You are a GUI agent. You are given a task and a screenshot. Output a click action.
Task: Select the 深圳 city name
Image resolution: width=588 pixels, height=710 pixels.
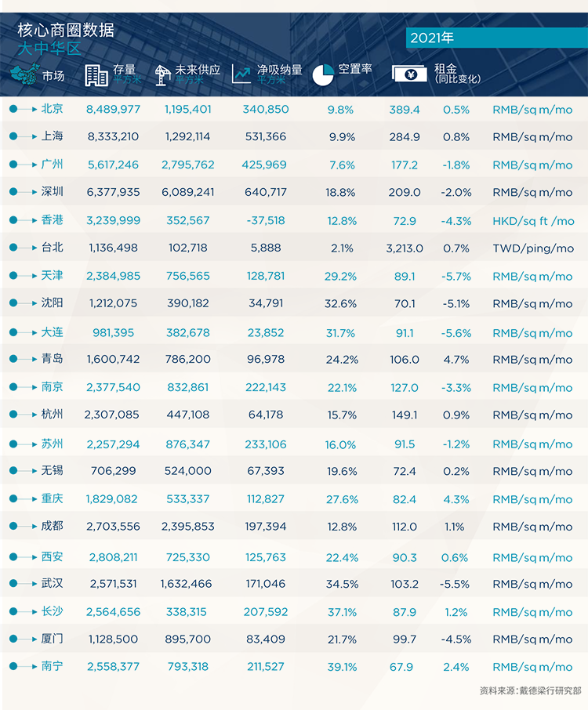(x=52, y=191)
